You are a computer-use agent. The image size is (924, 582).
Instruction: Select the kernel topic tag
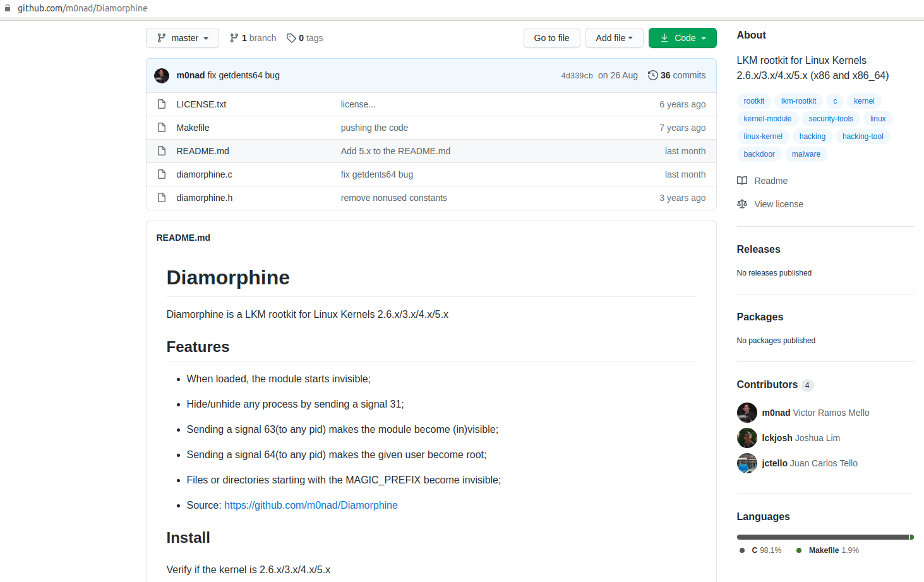tap(864, 101)
